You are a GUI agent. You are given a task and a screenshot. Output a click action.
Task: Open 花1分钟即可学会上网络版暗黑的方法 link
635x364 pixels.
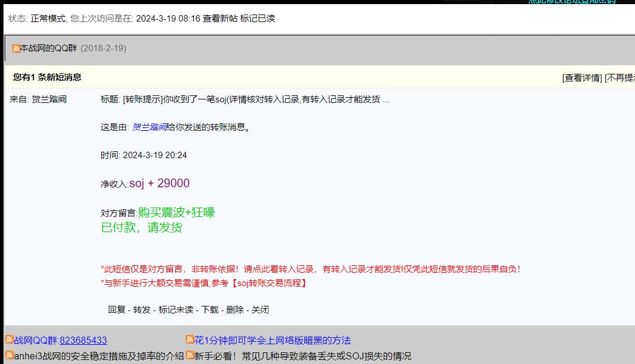point(272,340)
